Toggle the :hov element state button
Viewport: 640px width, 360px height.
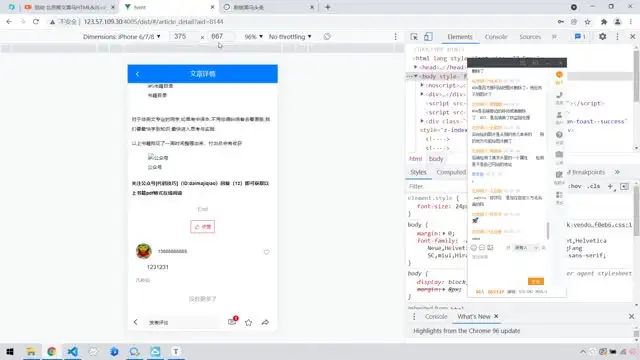click(x=575, y=186)
